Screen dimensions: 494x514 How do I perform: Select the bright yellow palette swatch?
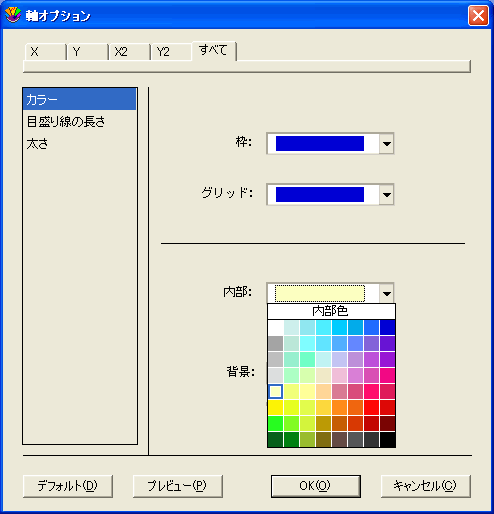click(275, 407)
